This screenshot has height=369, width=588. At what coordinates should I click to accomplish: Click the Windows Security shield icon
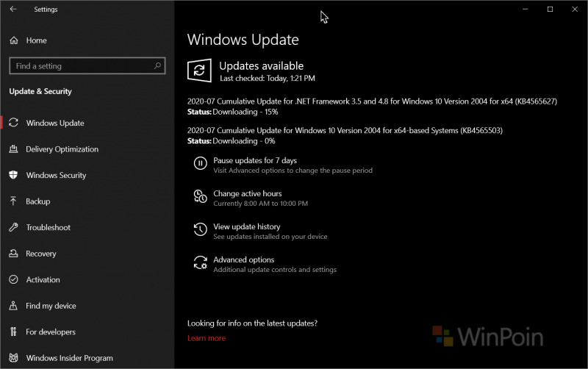coord(13,175)
